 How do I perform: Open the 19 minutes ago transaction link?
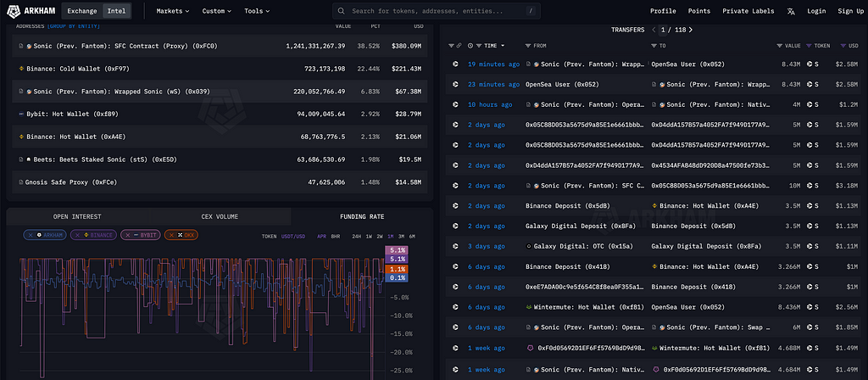[494, 64]
